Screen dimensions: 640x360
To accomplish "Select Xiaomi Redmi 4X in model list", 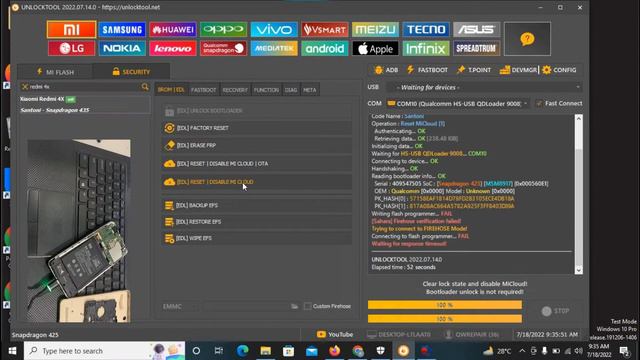I will pyautogui.click(x=84, y=104).
